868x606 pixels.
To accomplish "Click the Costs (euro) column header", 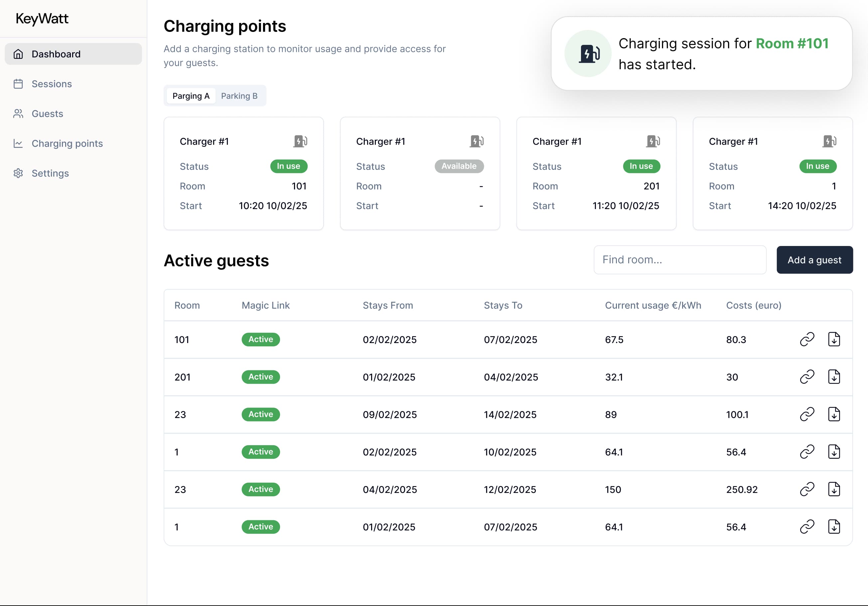I will (754, 305).
